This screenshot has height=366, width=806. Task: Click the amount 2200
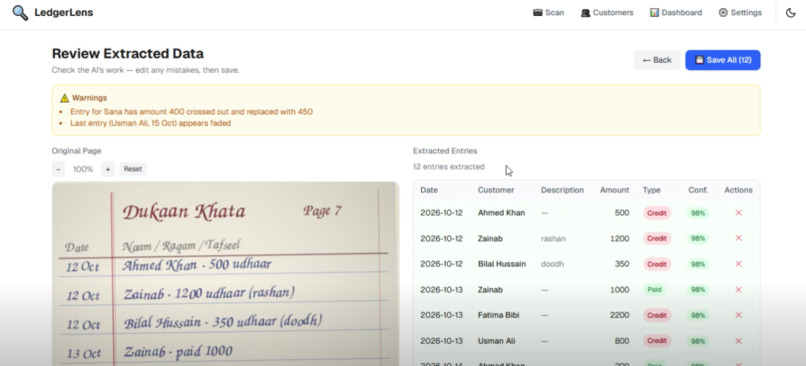pyautogui.click(x=619, y=315)
